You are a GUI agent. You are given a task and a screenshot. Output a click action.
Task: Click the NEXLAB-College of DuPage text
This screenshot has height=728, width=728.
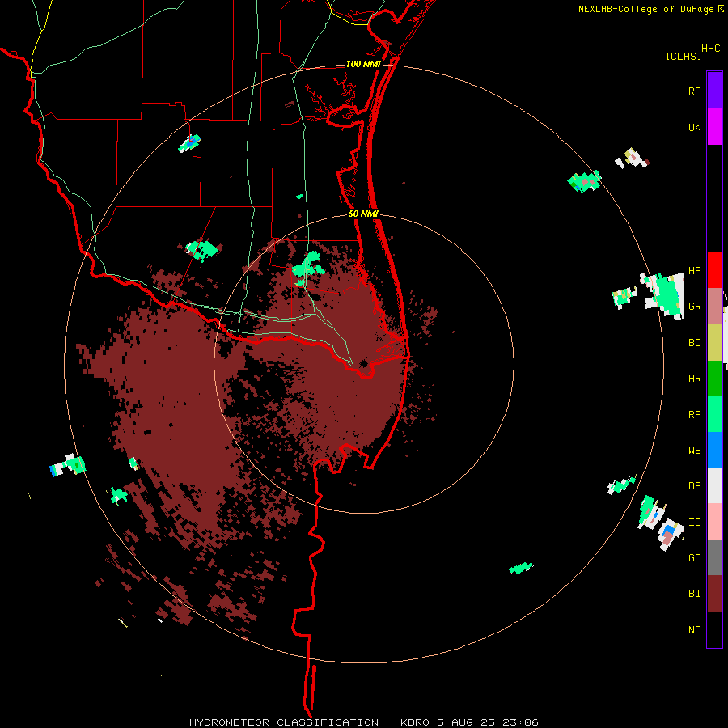tap(647, 9)
